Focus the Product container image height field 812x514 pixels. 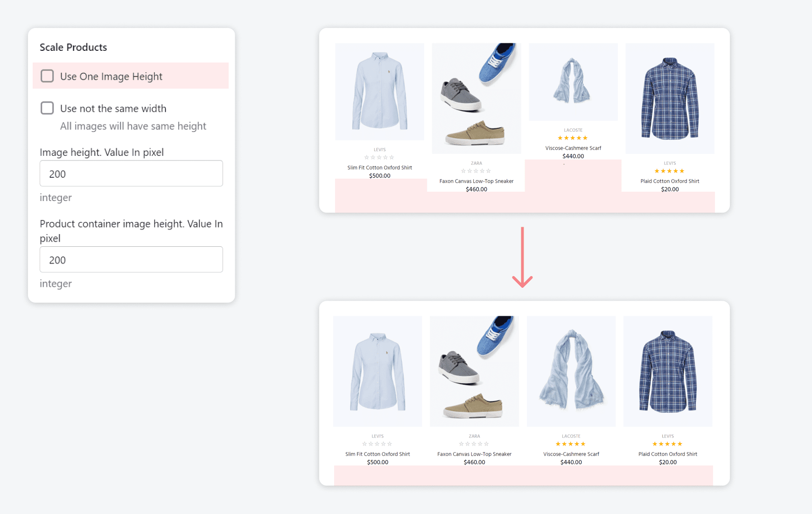[131, 260]
